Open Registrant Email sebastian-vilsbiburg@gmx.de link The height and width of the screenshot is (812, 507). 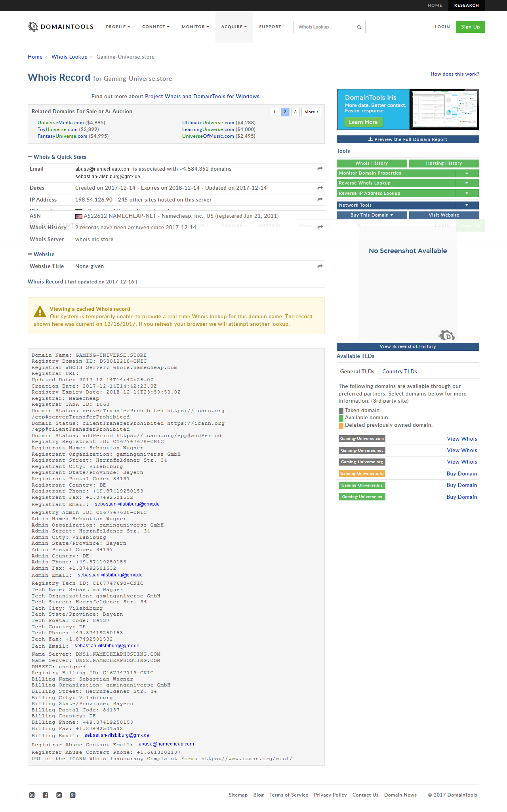(x=127, y=504)
